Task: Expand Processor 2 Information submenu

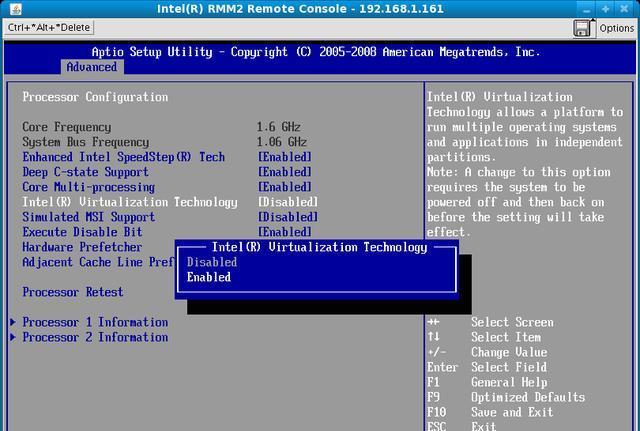Action: pyautogui.click(x=89, y=338)
